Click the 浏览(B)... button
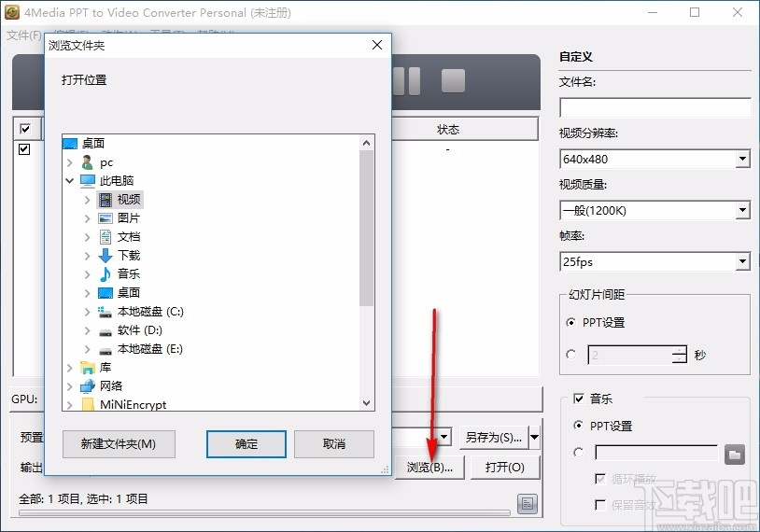760x532 pixels. click(429, 467)
